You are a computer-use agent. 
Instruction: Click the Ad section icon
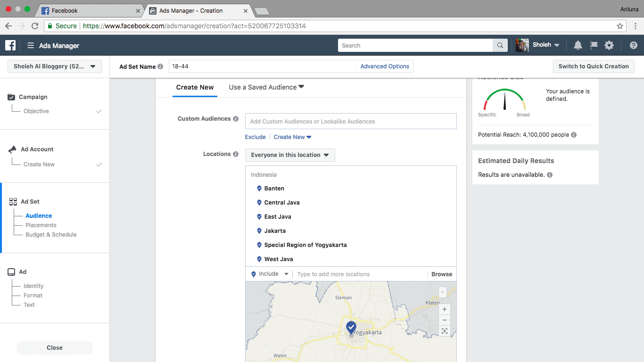tap(11, 272)
